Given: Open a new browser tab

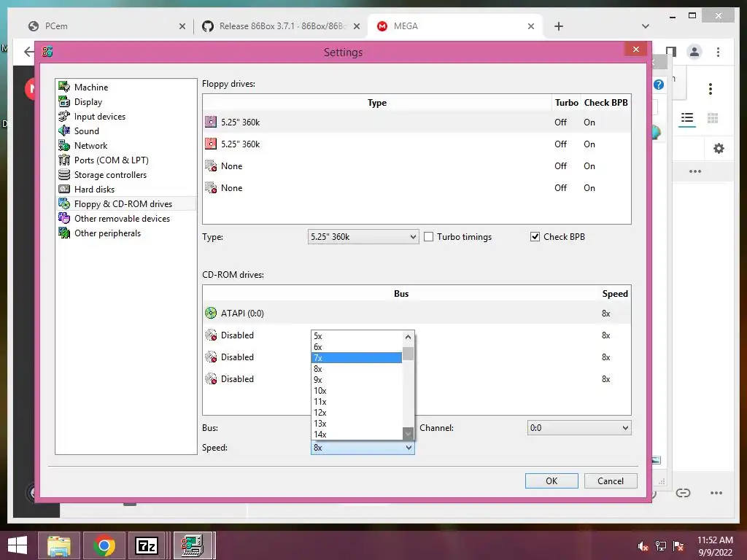Looking at the screenshot, I should [x=559, y=27].
